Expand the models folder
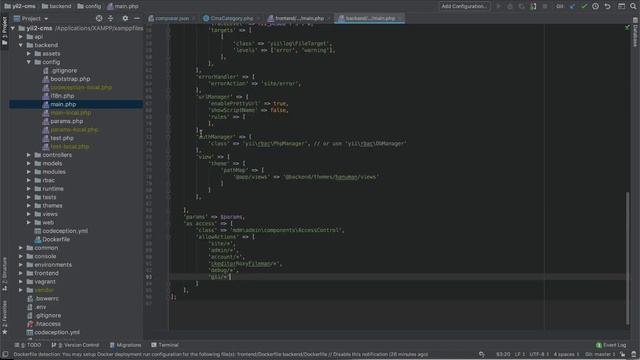The image size is (640, 360). 29,163
